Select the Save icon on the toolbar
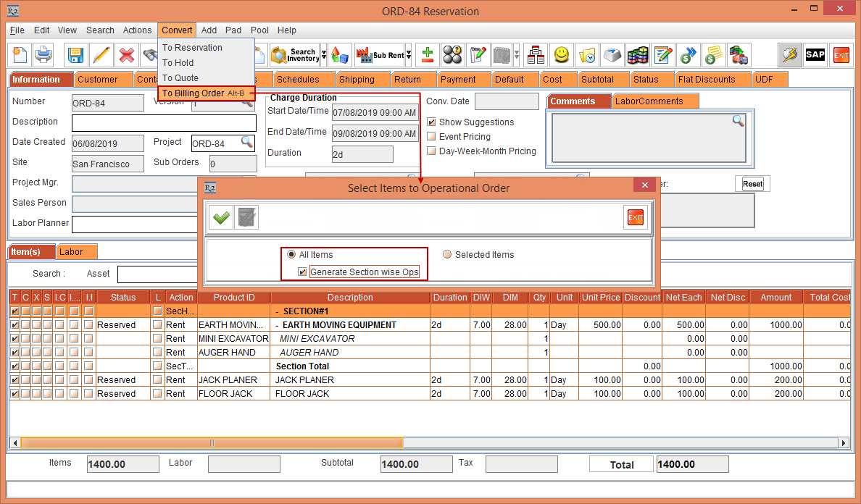 (75, 54)
